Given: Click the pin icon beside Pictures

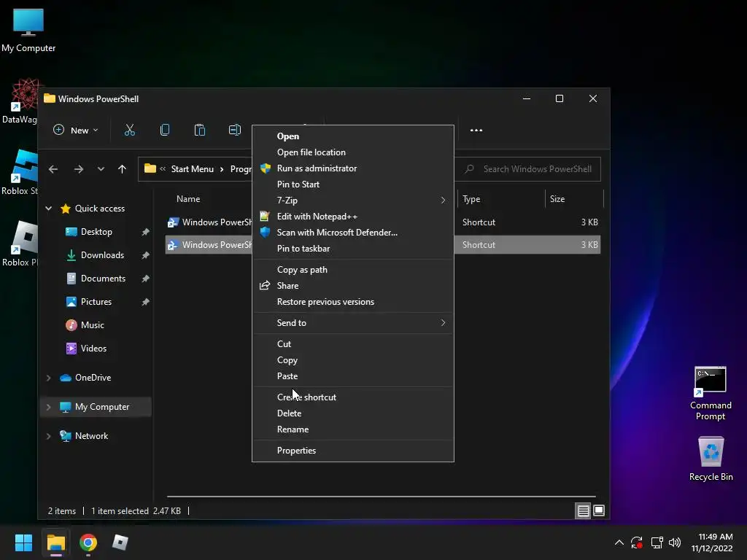Looking at the screenshot, I should 145,302.
